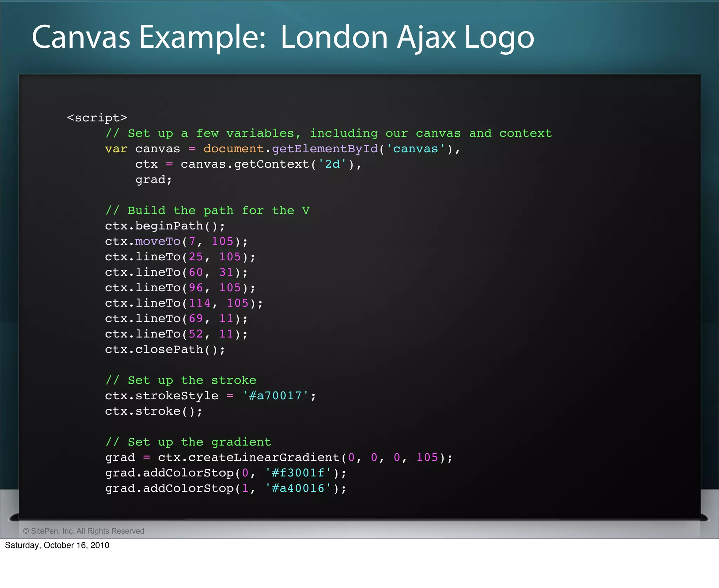This screenshot has height=588, width=719.
Task: Click the strokeStyle color value '#a70017'
Action: 276,396
